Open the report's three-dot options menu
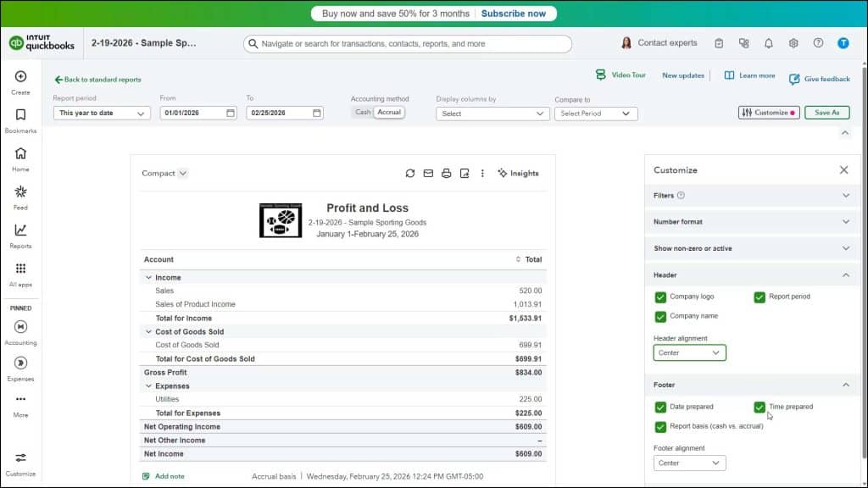 [482, 173]
